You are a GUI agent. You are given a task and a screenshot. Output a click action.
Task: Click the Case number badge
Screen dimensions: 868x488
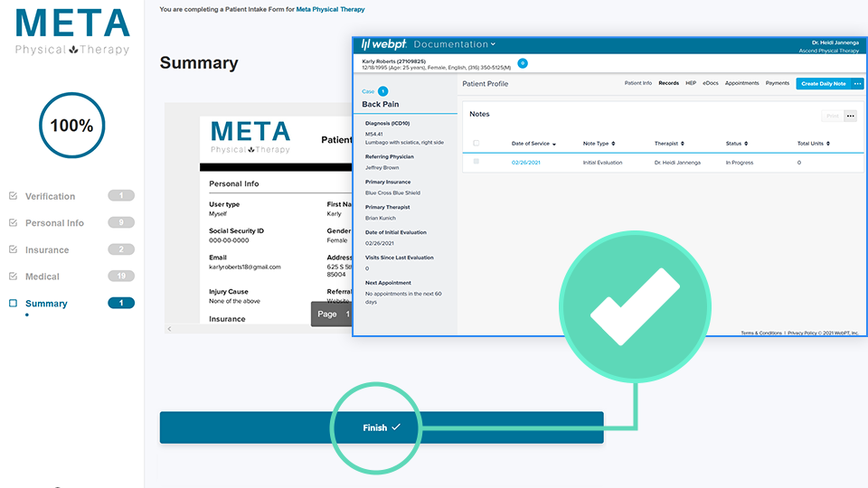point(382,91)
